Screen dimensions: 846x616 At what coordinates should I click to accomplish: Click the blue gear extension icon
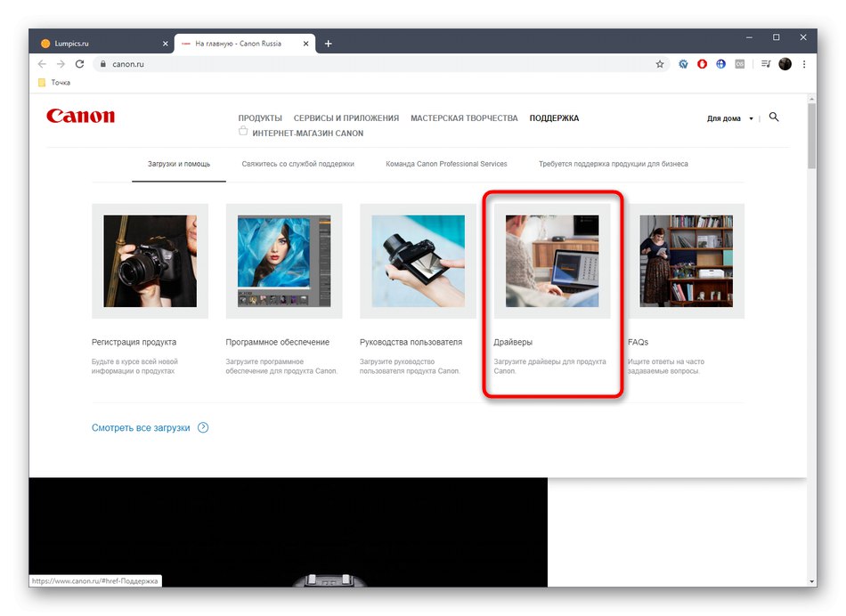[683, 64]
